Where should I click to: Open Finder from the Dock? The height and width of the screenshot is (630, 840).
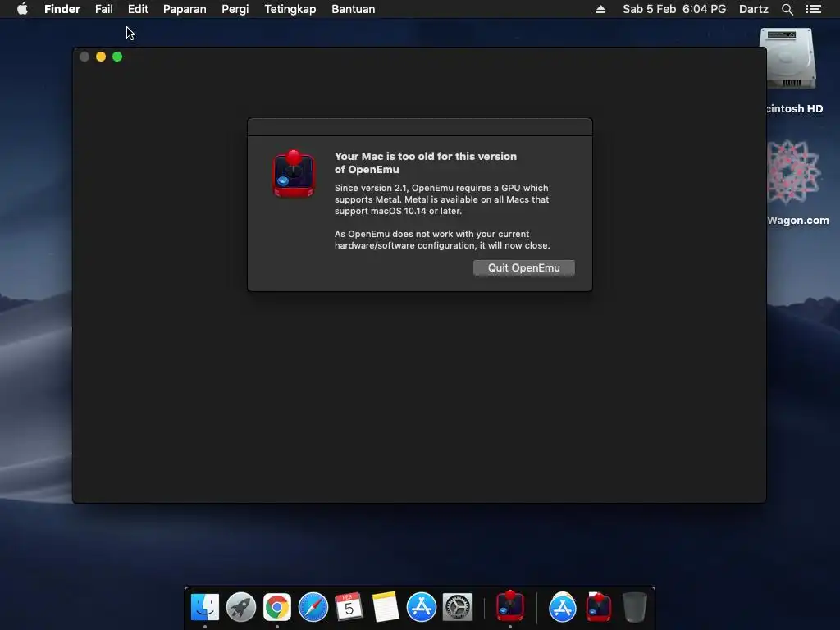(x=204, y=607)
